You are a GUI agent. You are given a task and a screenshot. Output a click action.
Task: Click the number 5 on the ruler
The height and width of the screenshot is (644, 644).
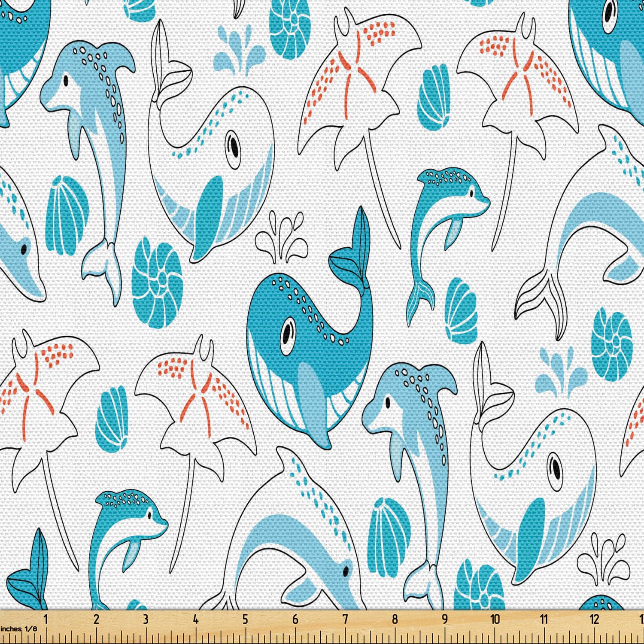tap(245, 619)
